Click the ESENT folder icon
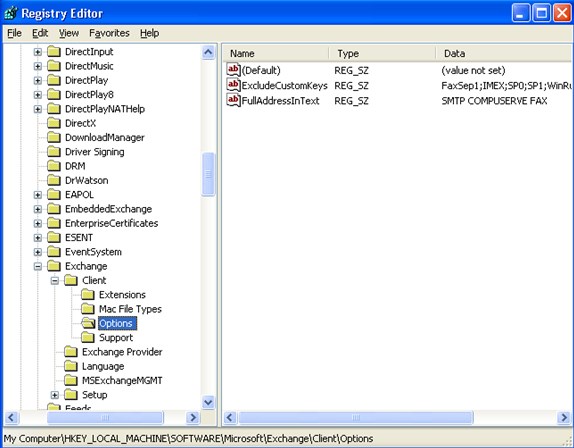The image size is (574, 448). point(54,238)
